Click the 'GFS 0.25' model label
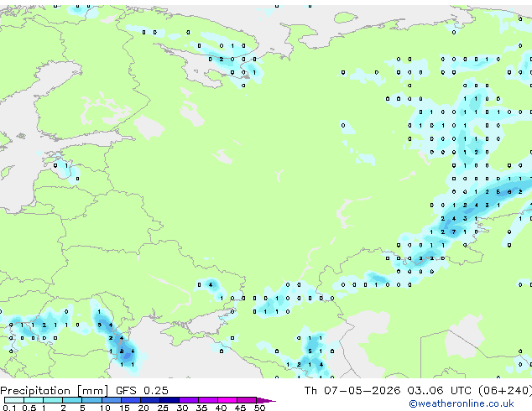Image resolution: width=532 pixels, height=411 pixels. coord(142,391)
